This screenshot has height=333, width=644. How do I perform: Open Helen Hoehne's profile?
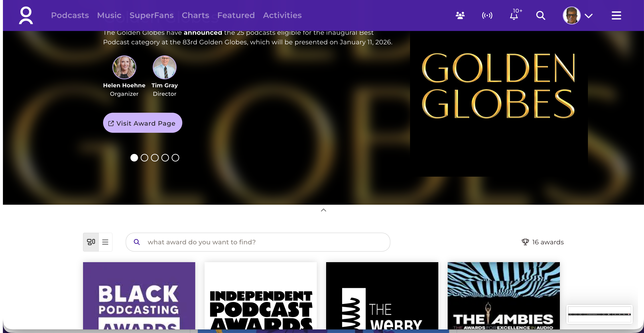[x=124, y=67]
